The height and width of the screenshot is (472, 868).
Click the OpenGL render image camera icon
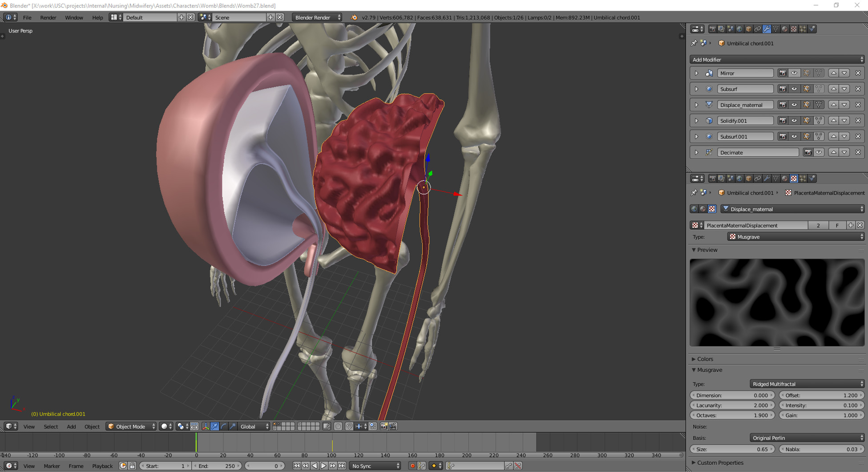(384, 427)
